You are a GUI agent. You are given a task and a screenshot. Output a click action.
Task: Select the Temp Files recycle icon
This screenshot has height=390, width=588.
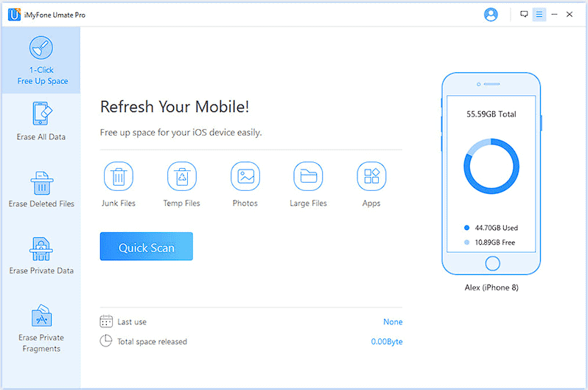182,176
